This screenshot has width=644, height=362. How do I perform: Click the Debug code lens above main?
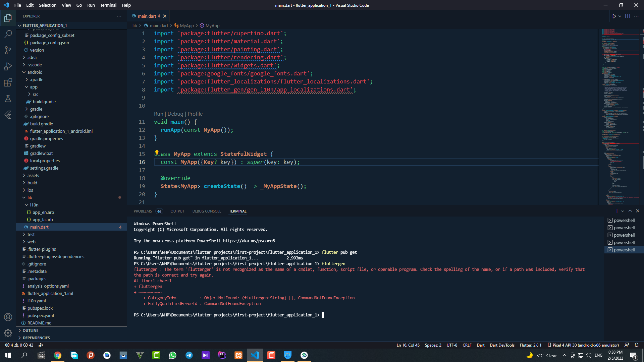click(x=175, y=114)
